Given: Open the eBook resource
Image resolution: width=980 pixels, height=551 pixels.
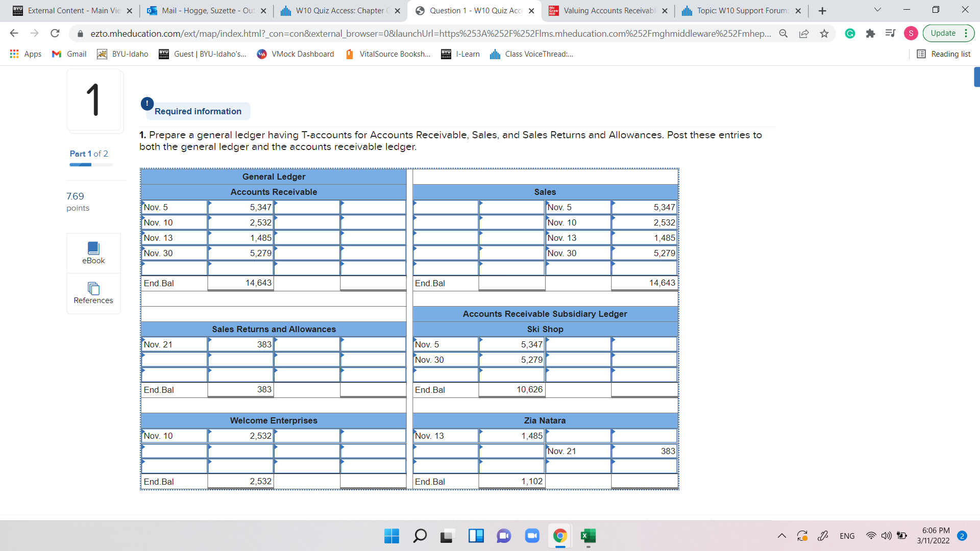Looking at the screenshot, I should point(93,253).
